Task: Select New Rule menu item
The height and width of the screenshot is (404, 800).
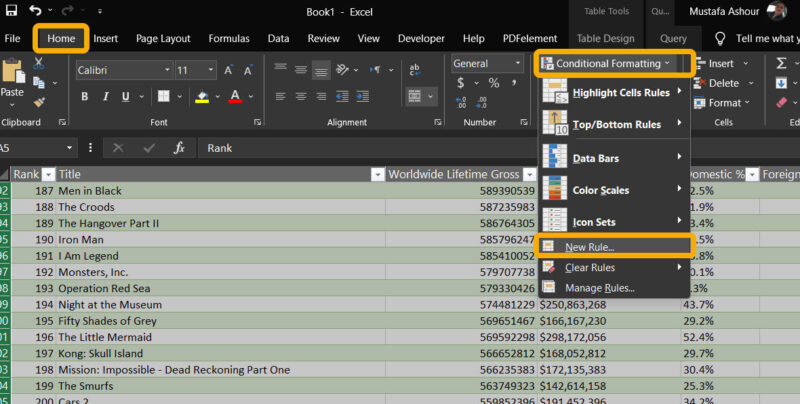Action: (614, 247)
